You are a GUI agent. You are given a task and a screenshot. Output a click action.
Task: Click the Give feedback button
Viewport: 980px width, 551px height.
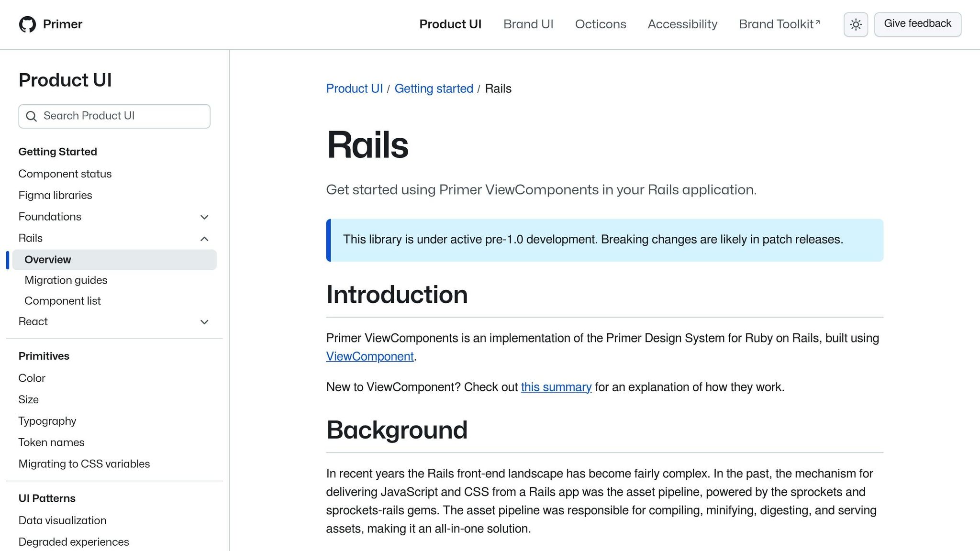[x=917, y=23]
